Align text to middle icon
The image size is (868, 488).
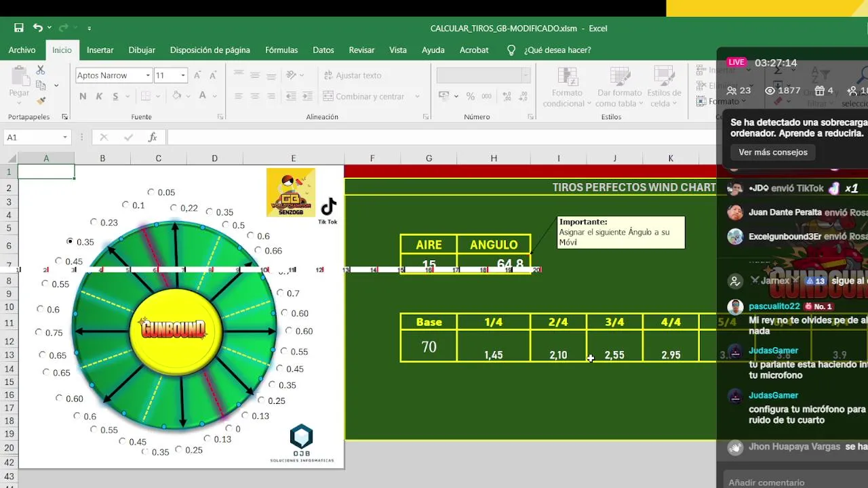tap(254, 75)
